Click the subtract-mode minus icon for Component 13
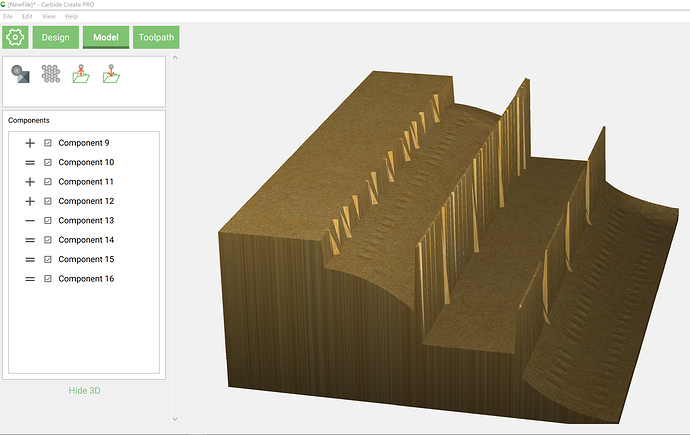The image size is (690, 435). (x=30, y=220)
